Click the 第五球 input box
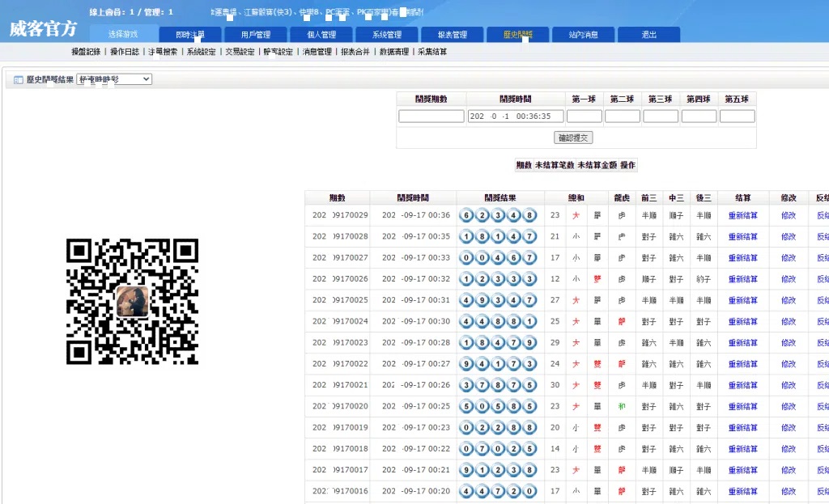 pyautogui.click(x=737, y=116)
